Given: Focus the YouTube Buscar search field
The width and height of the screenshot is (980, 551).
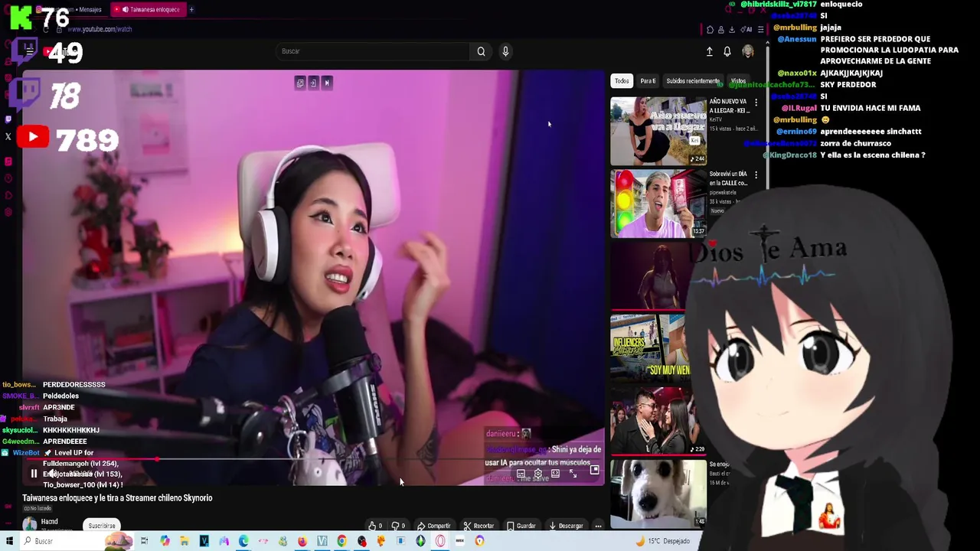Looking at the screenshot, I should point(374,51).
